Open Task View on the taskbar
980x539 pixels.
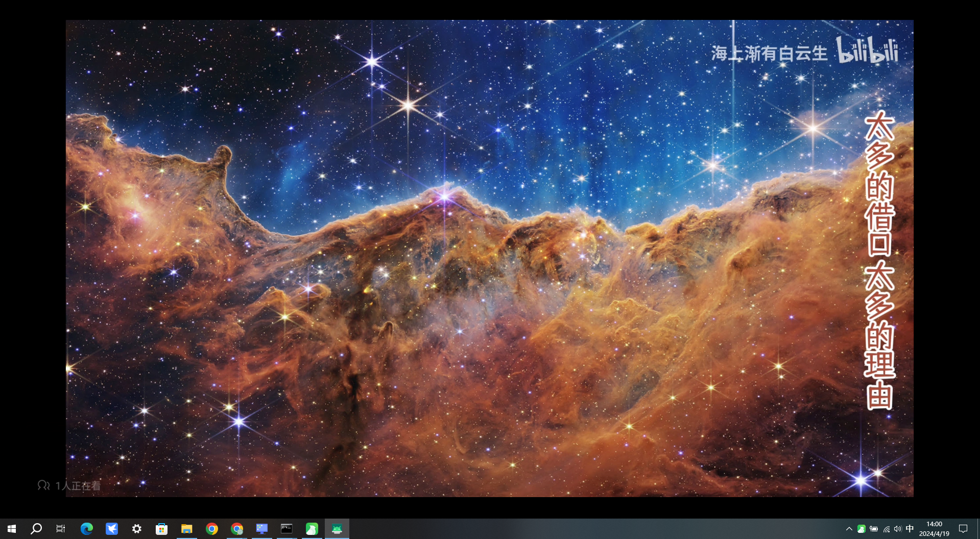61,529
